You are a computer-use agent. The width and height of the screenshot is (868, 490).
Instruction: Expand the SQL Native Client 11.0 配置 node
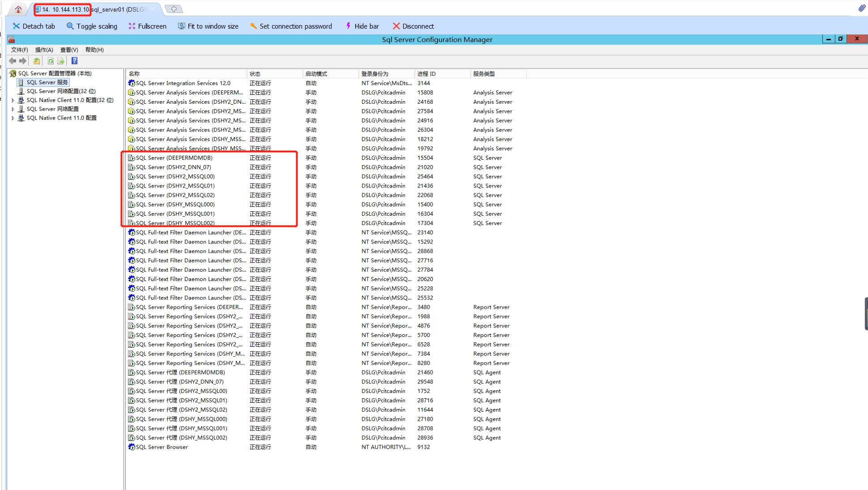click(13, 118)
